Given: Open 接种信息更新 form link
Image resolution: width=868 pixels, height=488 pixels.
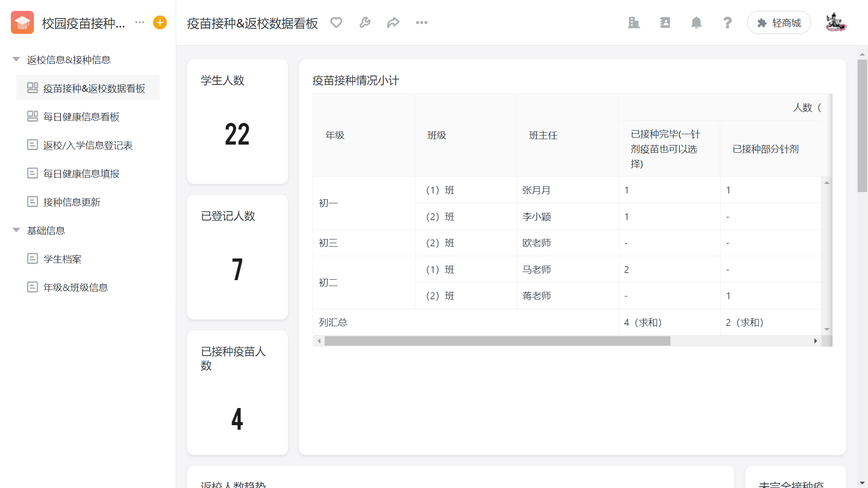Looking at the screenshot, I should point(71,202).
